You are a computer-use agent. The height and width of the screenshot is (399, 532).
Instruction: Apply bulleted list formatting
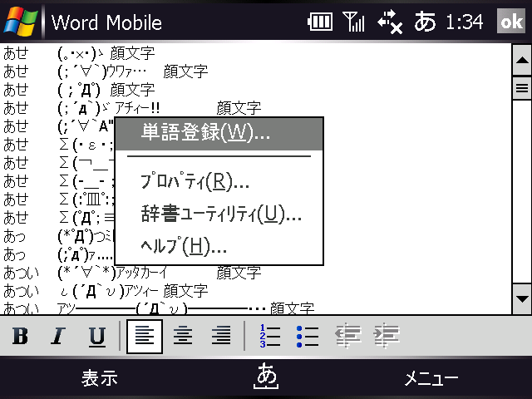pos(308,336)
